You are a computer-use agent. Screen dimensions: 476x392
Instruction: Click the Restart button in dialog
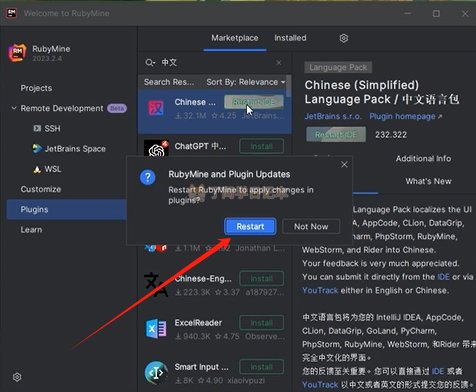pos(250,227)
